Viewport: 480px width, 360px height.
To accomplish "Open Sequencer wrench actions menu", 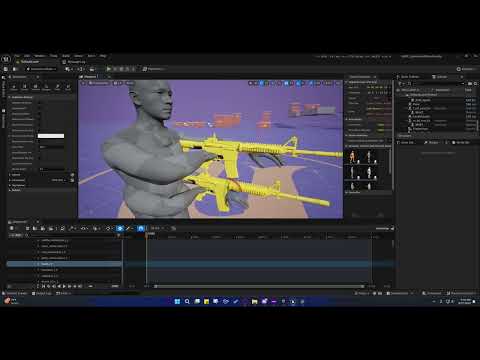I will click(72, 228).
